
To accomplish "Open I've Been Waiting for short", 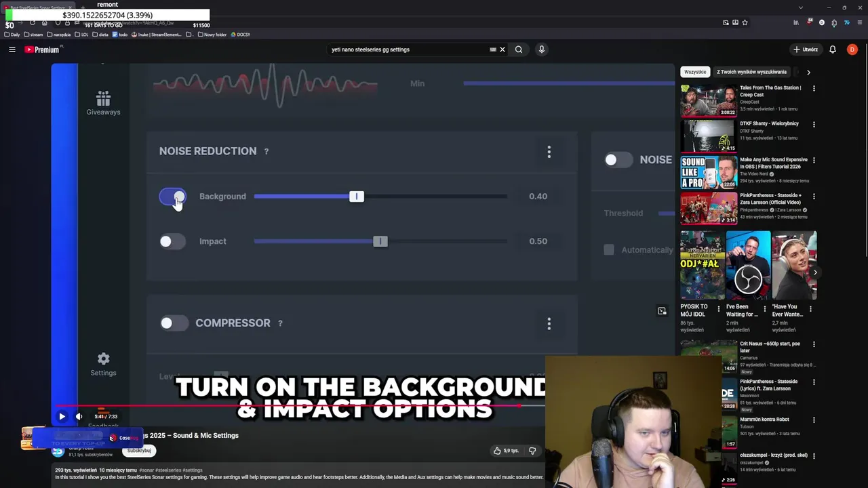I will pyautogui.click(x=749, y=266).
